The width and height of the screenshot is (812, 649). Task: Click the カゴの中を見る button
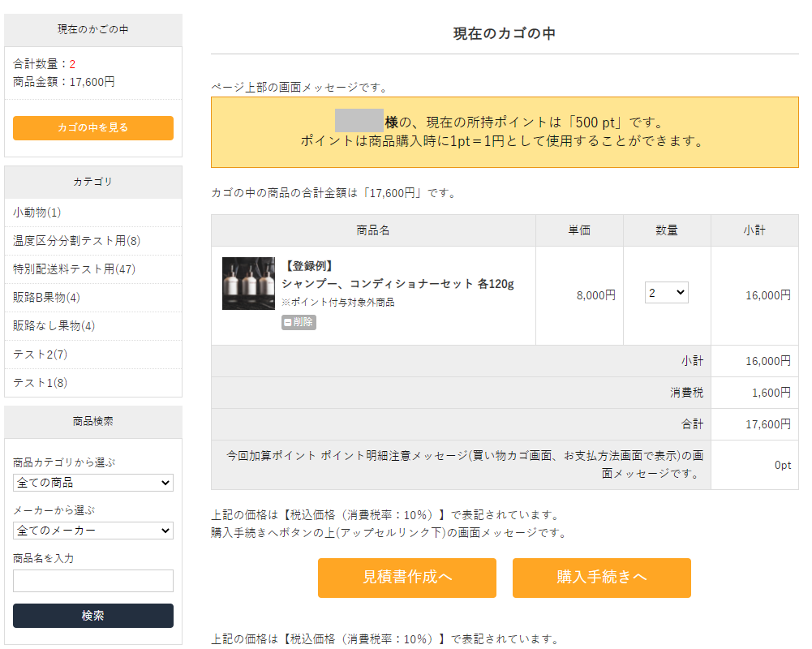pyautogui.click(x=93, y=128)
